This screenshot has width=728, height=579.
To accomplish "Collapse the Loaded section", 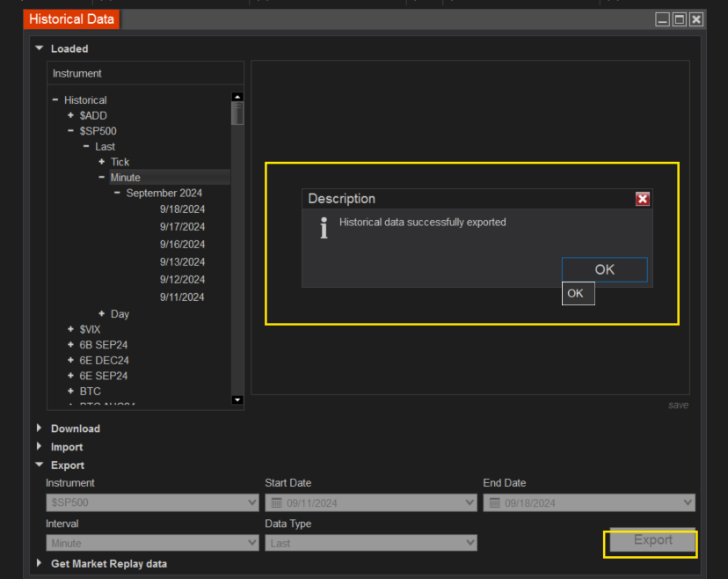I will pos(40,48).
